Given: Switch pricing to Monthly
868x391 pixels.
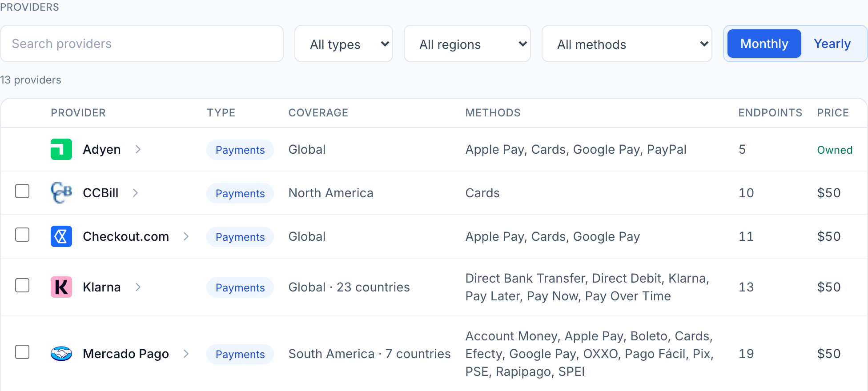Looking at the screenshot, I should (x=764, y=44).
